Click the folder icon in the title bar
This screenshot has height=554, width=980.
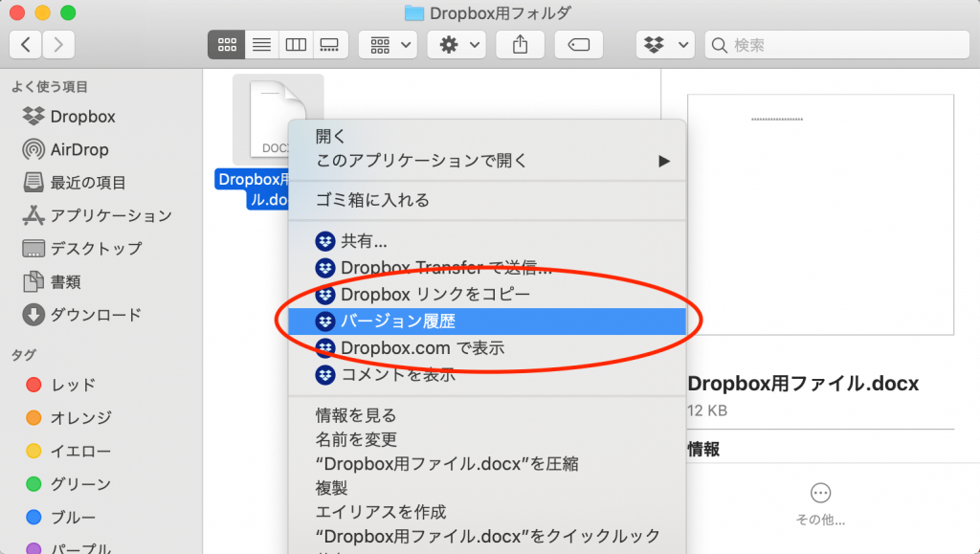pos(413,13)
